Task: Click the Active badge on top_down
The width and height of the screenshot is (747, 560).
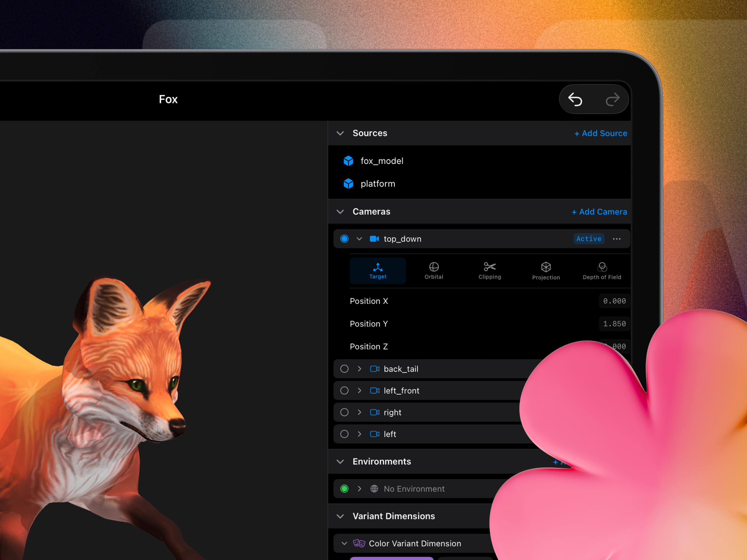Action: pos(589,239)
